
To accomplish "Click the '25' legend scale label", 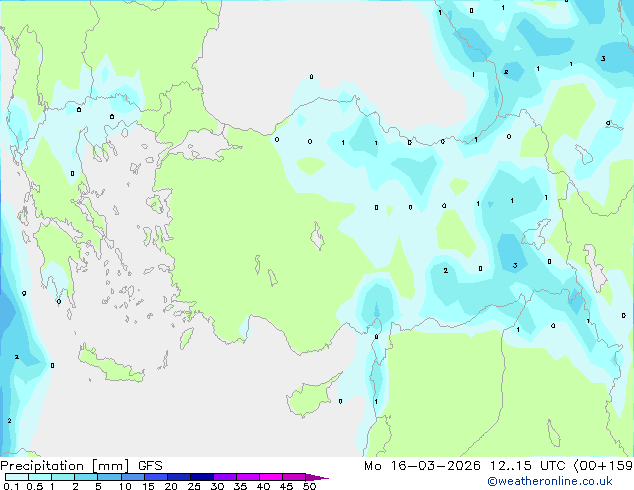I will 194,486.
